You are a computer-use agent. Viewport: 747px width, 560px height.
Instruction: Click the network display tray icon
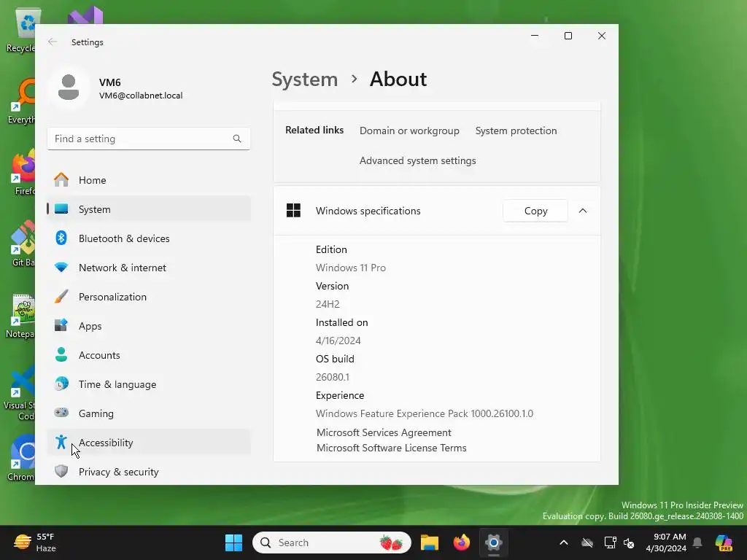(x=610, y=542)
